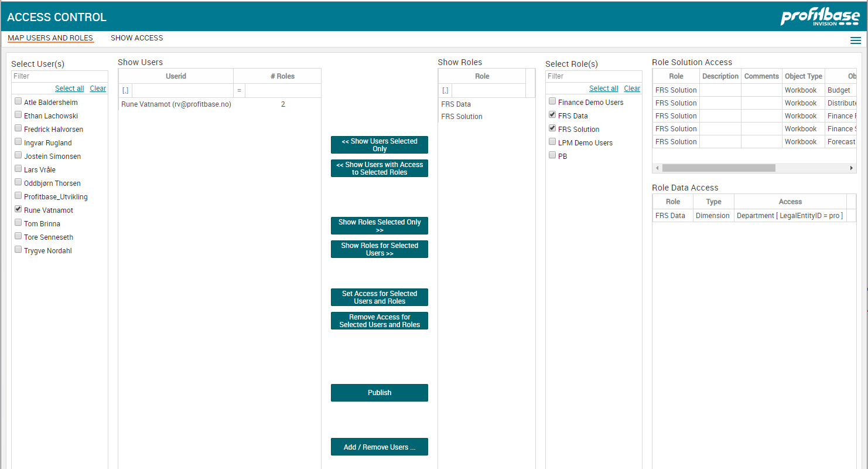The width and height of the screenshot is (868, 469).
Task: Check the Fredrick Halvorsen checkbox
Action: pos(18,128)
